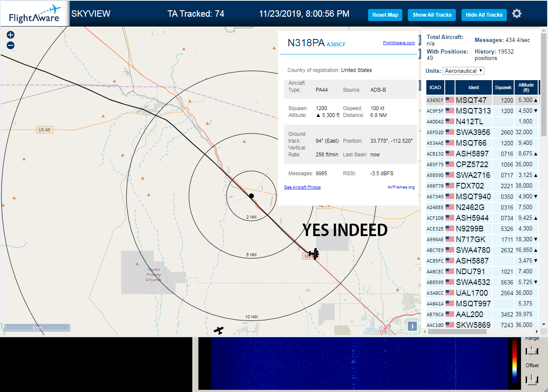Select the tracked aircraft icon on map

tap(314, 254)
